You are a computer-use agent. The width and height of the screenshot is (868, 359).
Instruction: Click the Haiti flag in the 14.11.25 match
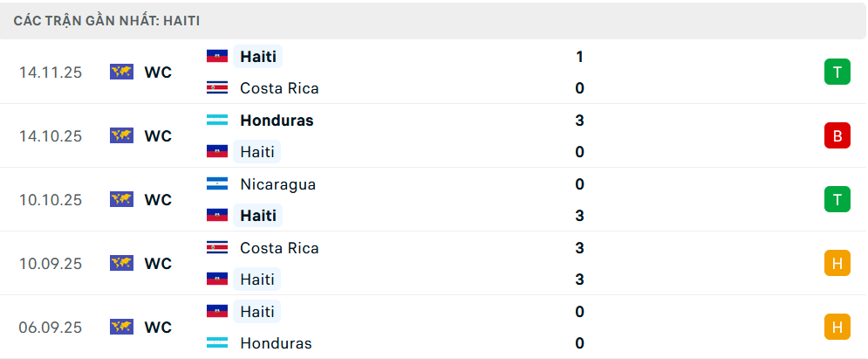click(x=217, y=57)
